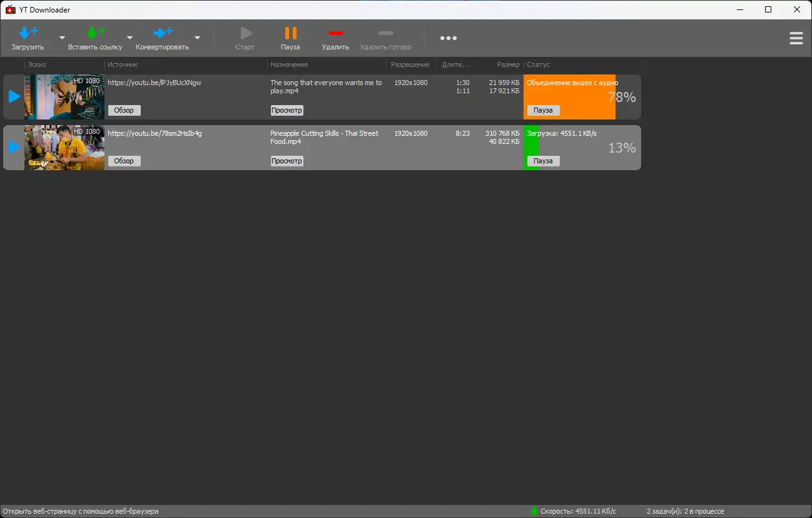The image size is (812, 518).
Task: Click the orange 78% progress bar
Action: pos(569,97)
